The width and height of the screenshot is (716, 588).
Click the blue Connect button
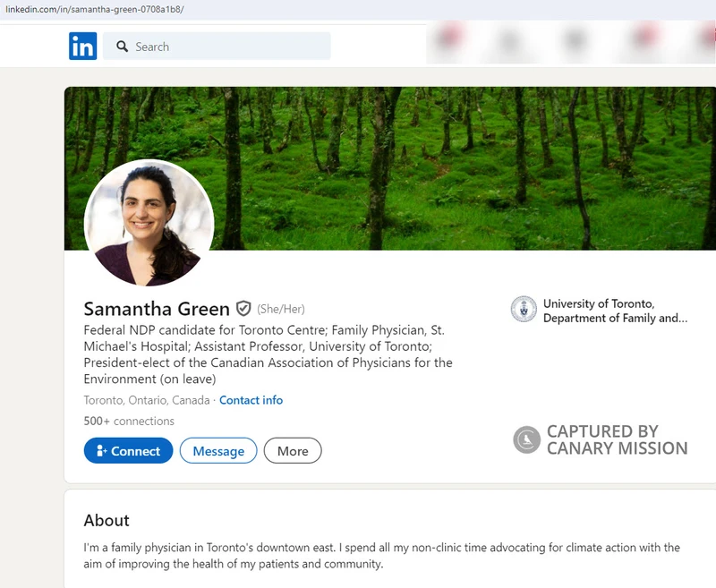point(128,450)
